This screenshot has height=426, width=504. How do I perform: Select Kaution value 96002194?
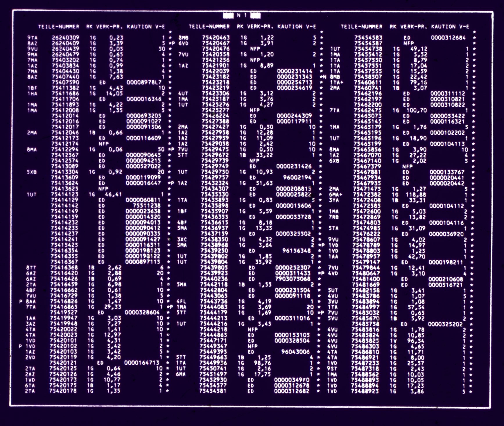coord(297,177)
